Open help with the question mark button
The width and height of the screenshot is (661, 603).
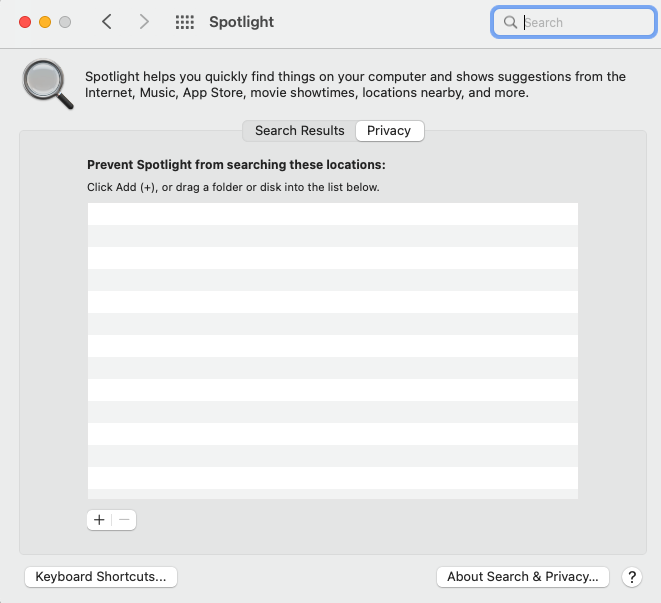[x=631, y=576]
